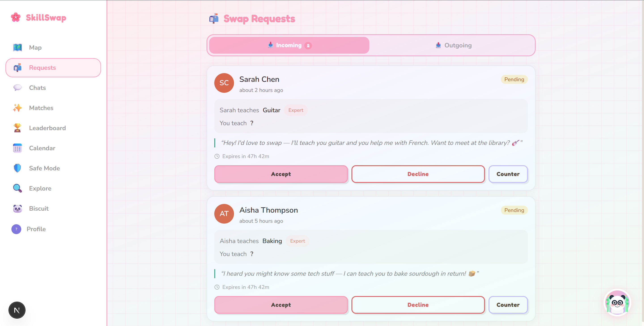This screenshot has height=326, width=644.
Task: Select the Incoming requests tab
Action: point(289,45)
